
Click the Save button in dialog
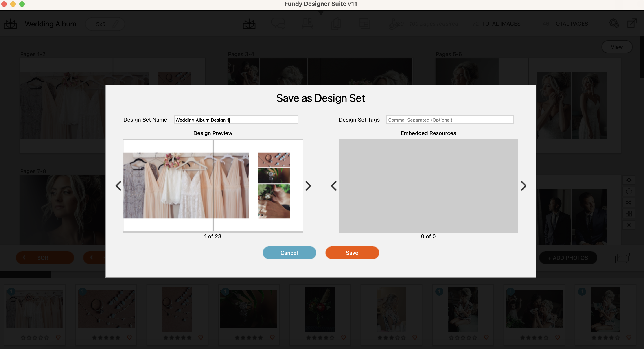click(x=352, y=253)
